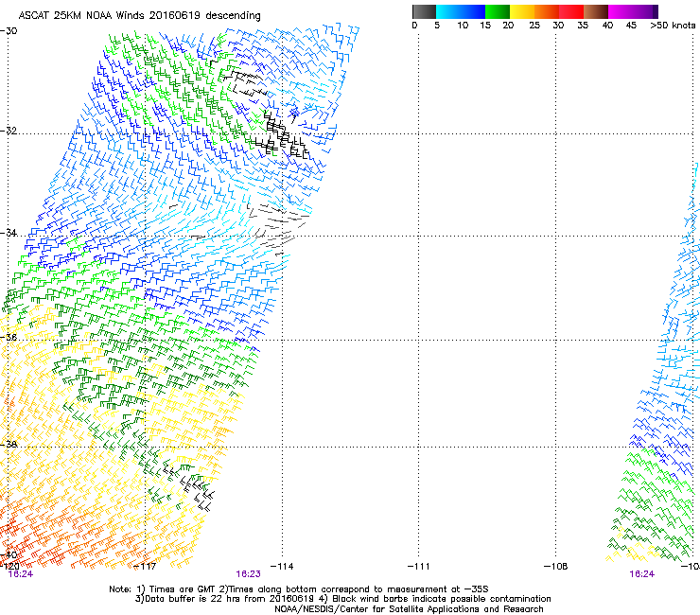Click the title 'ASCAT 25KM NOAA Winds 20160619 descending'
The height and width of the screenshot is (615, 700).
point(139,15)
